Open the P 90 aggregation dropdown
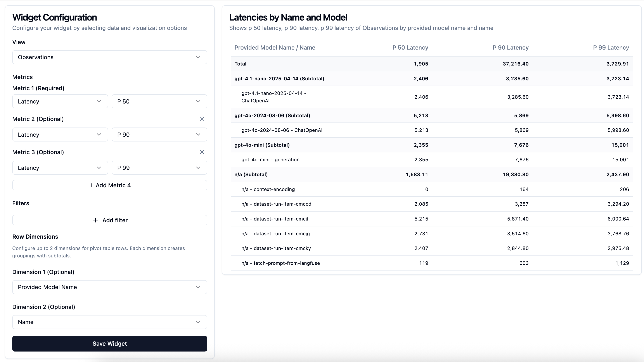The width and height of the screenshot is (644, 362). 159,134
